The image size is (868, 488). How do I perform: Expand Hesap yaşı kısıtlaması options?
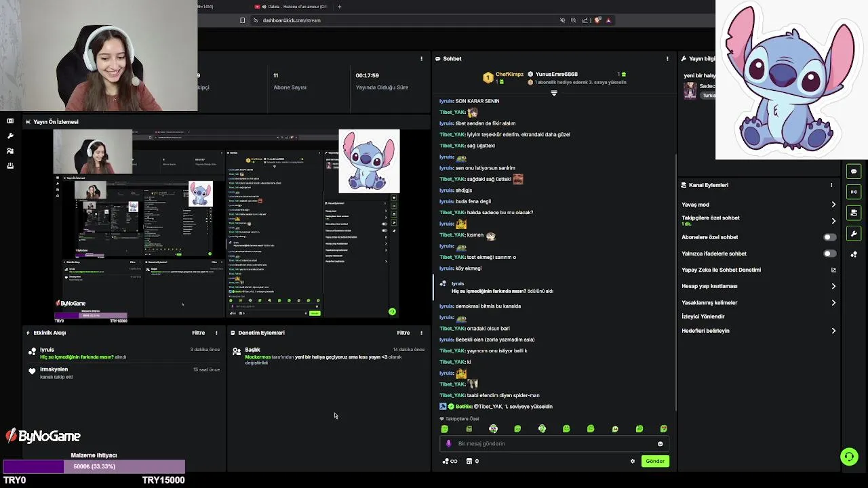[833, 286]
